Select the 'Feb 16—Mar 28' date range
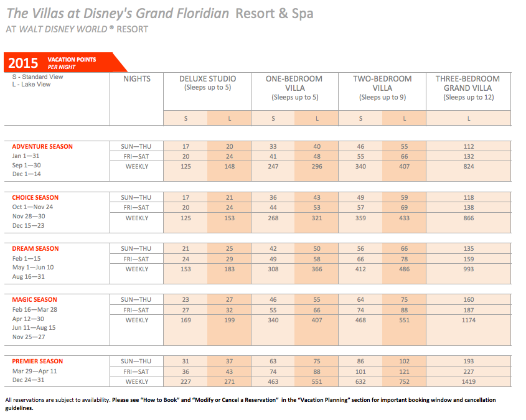 coord(35,310)
